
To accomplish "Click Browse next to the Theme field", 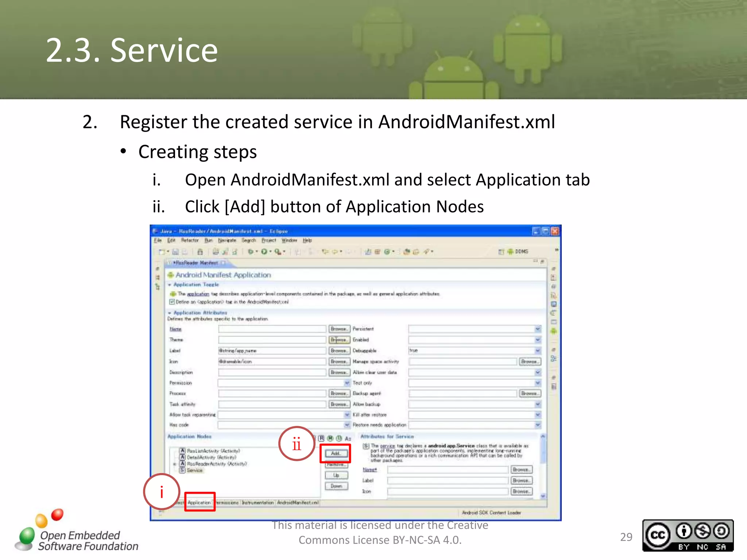I will [x=339, y=340].
